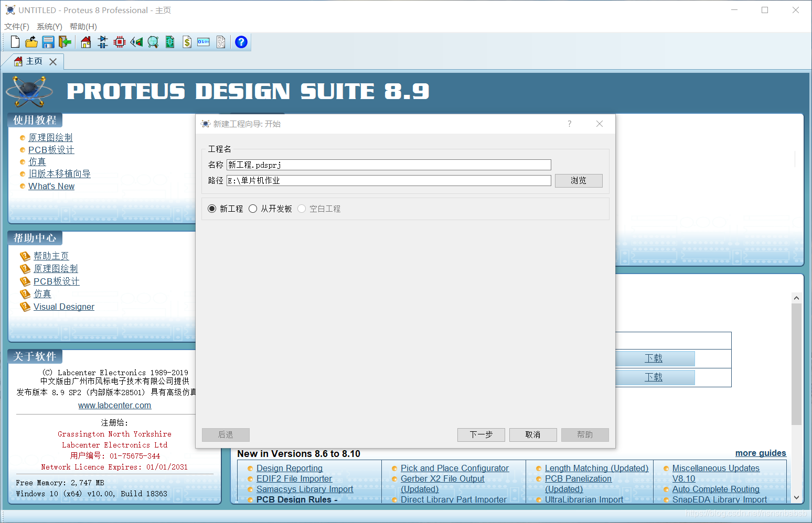Click the home page vertical scrollbar thumb

tap(796, 364)
